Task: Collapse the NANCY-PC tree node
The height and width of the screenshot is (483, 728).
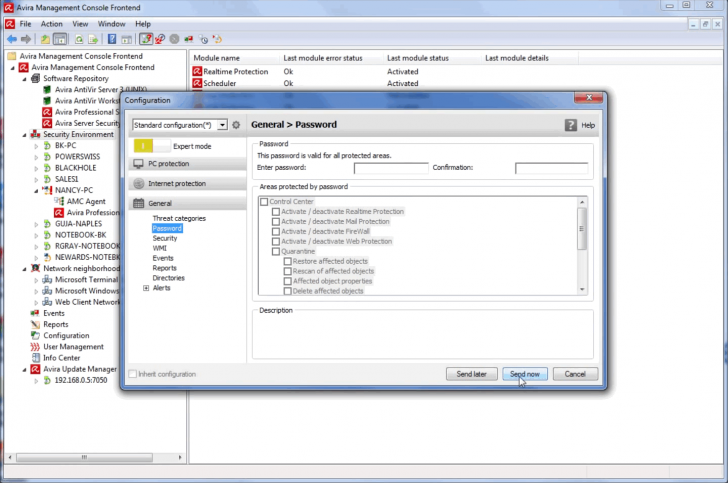Action: click(x=36, y=190)
